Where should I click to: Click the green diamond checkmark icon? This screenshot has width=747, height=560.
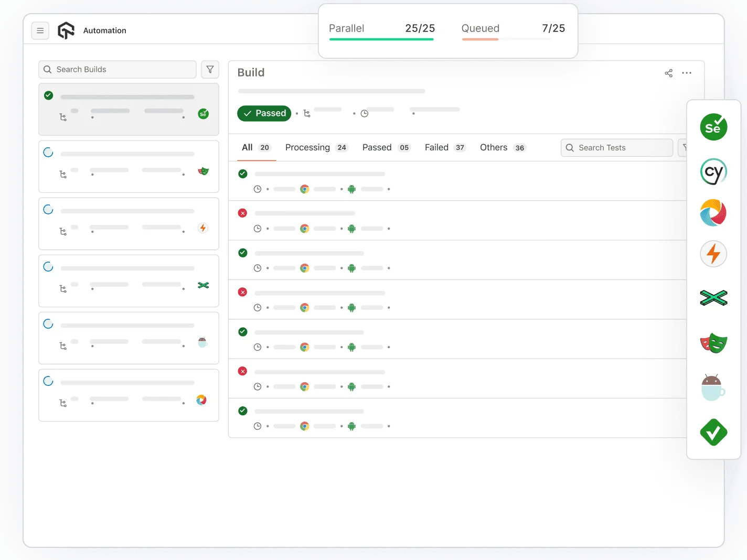click(x=713, y=433)
